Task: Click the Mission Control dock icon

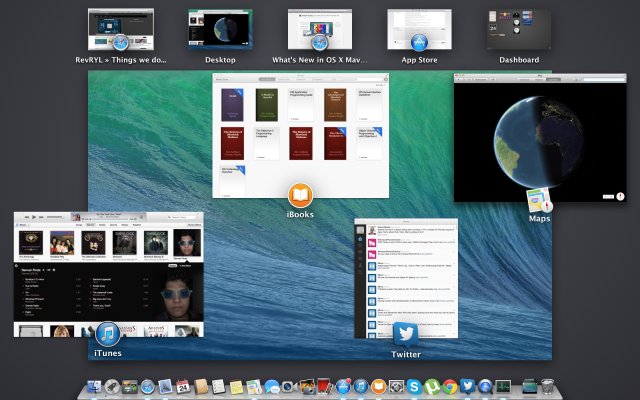Action: (130, 386)
